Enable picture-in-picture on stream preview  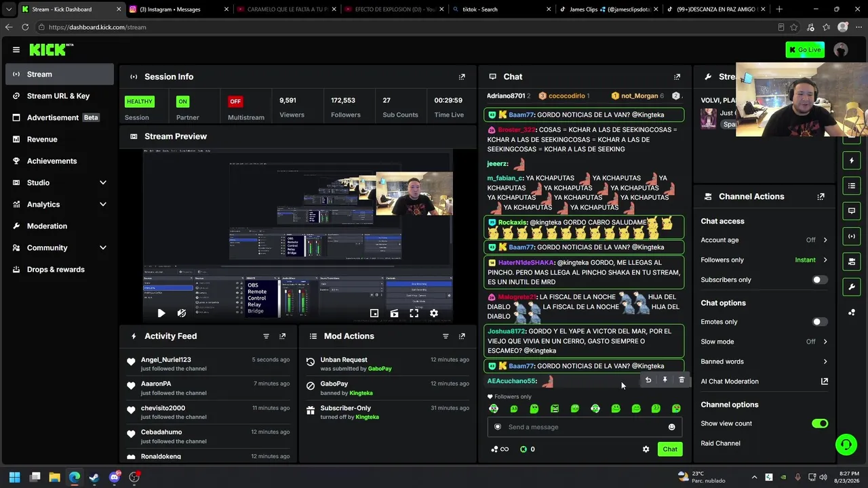pos(374,313)
